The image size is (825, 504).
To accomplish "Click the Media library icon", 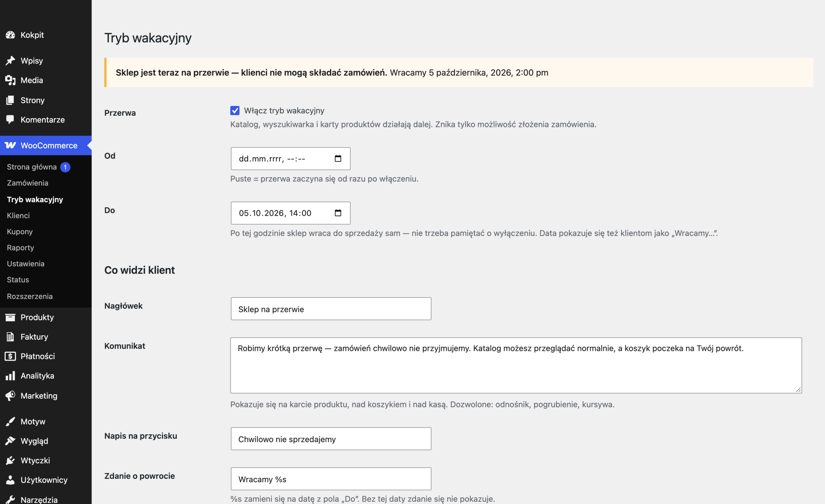I will coord(10,80).
